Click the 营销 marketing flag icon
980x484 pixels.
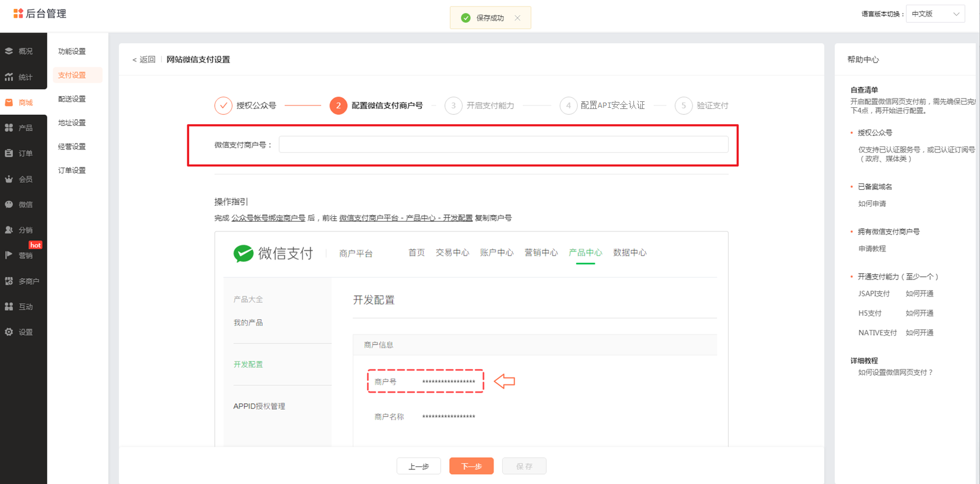tap(9, 255)
